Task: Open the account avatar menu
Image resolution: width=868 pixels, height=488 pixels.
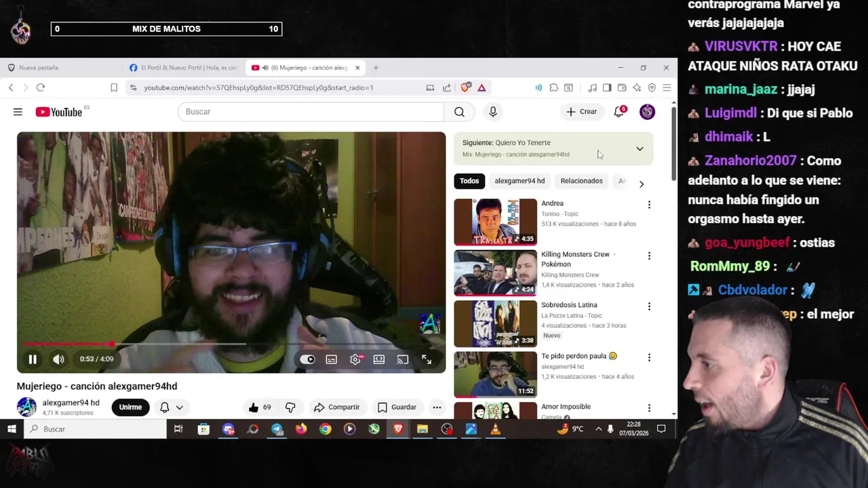Action: (x=648, y=112)
